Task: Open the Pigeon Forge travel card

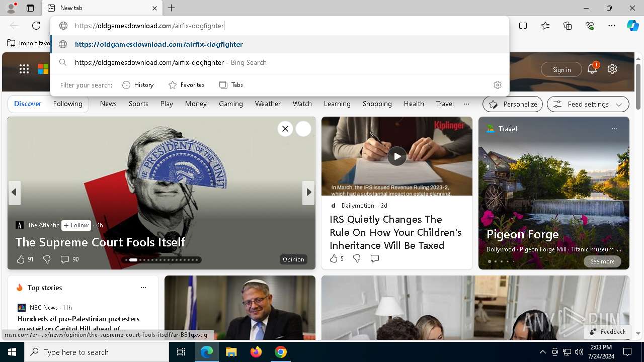Action: 554,193
